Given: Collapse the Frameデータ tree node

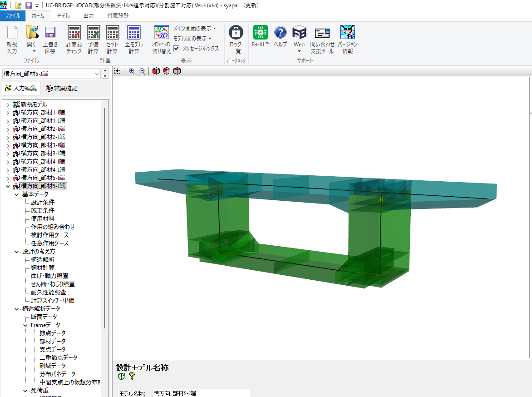Looking at the screenshot, I should [25, 325].
